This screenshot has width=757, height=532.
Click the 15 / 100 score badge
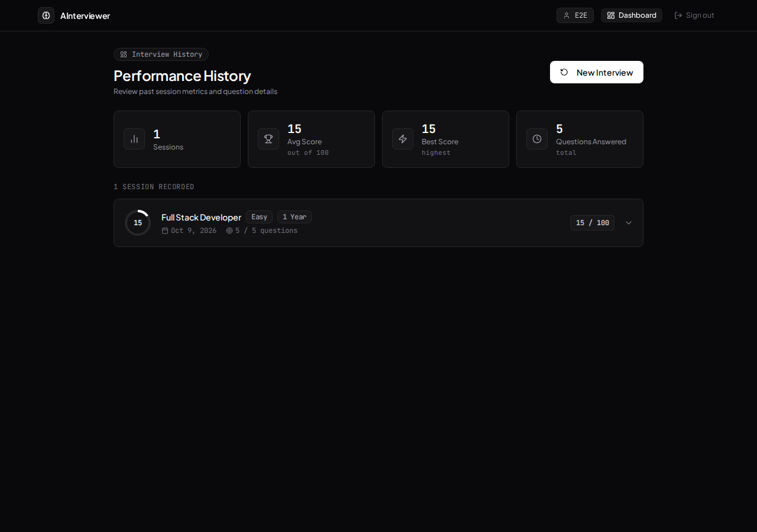click(x=593, y=223)
